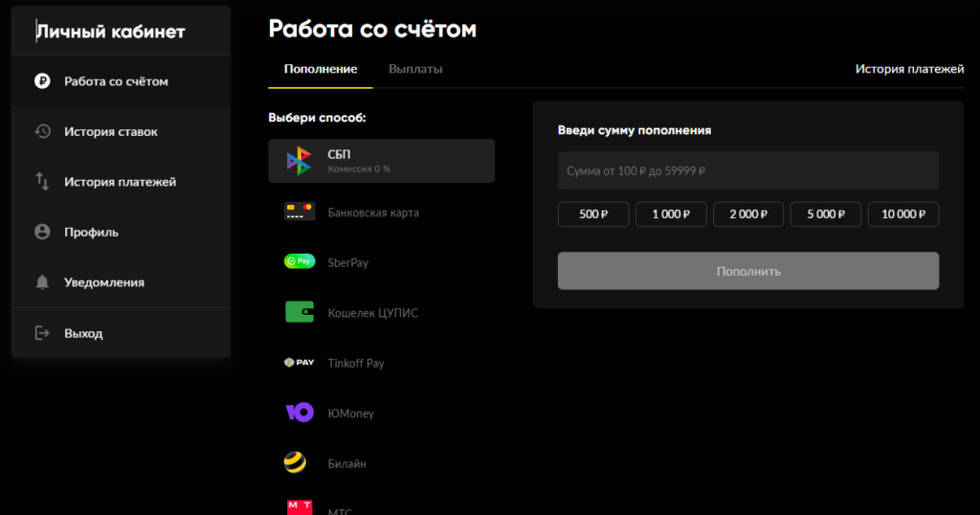Click the Личный кабинет header

click(111, 32)
